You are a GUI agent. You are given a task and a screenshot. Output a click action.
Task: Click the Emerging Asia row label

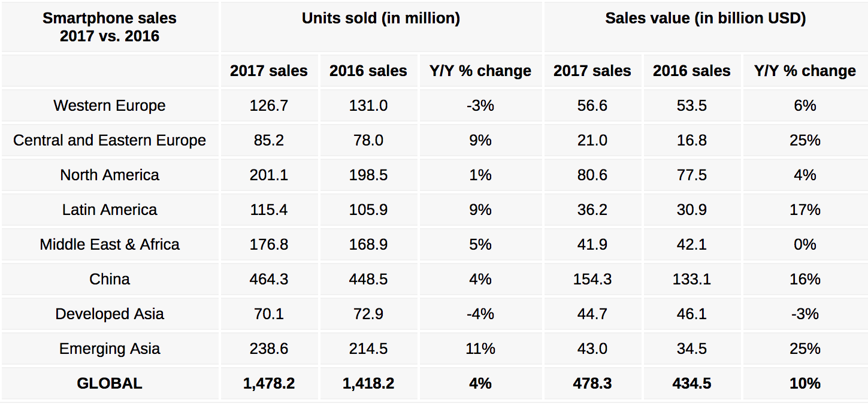(110, 349)
